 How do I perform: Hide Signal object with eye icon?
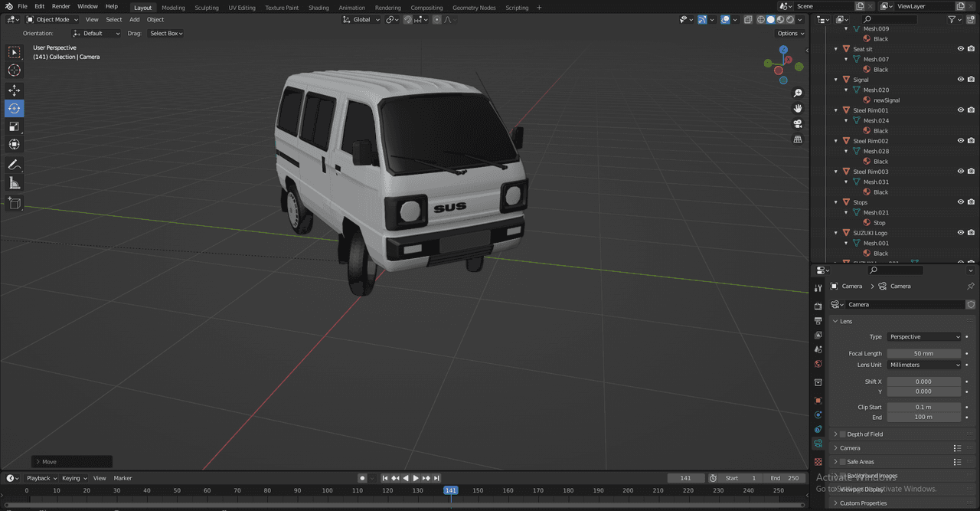(x=961, y=80)
